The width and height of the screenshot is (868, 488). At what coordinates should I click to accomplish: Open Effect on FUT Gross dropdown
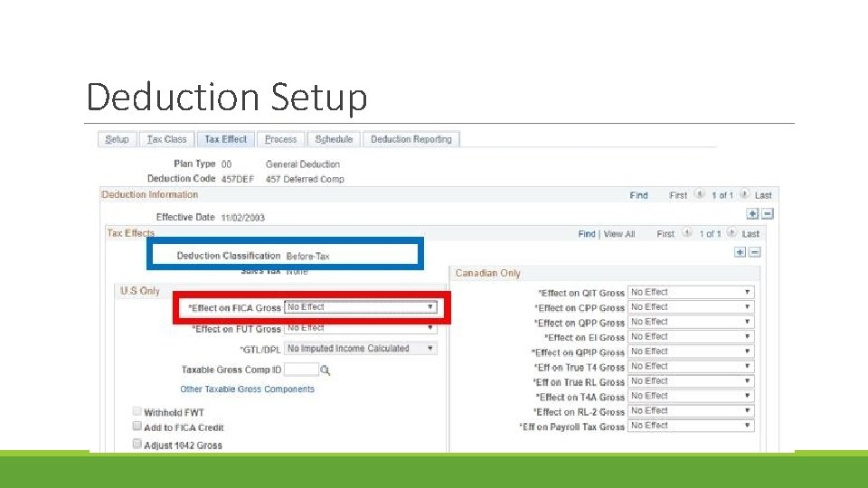pos(361,328)
